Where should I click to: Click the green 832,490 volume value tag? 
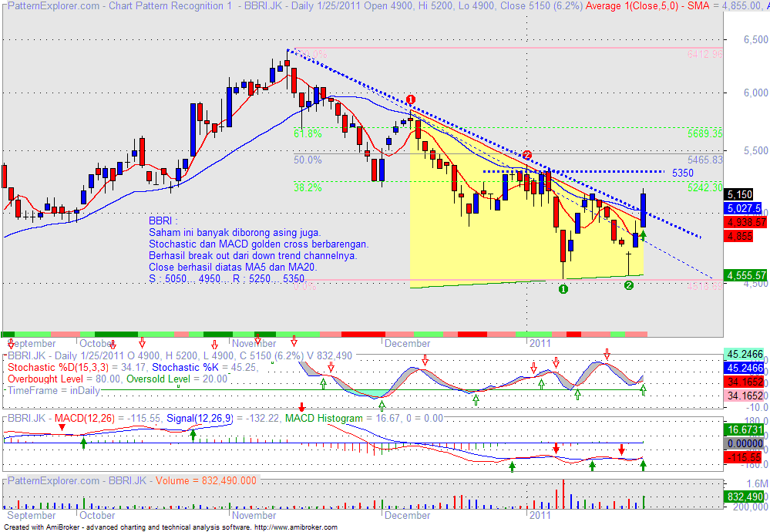745,497
